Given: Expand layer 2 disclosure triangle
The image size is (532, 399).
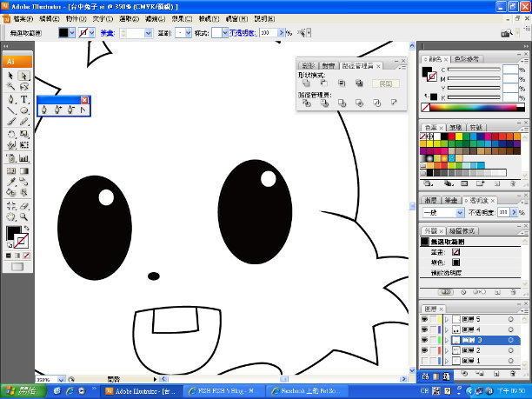Looking at the screenshot, I should (447, 350).
